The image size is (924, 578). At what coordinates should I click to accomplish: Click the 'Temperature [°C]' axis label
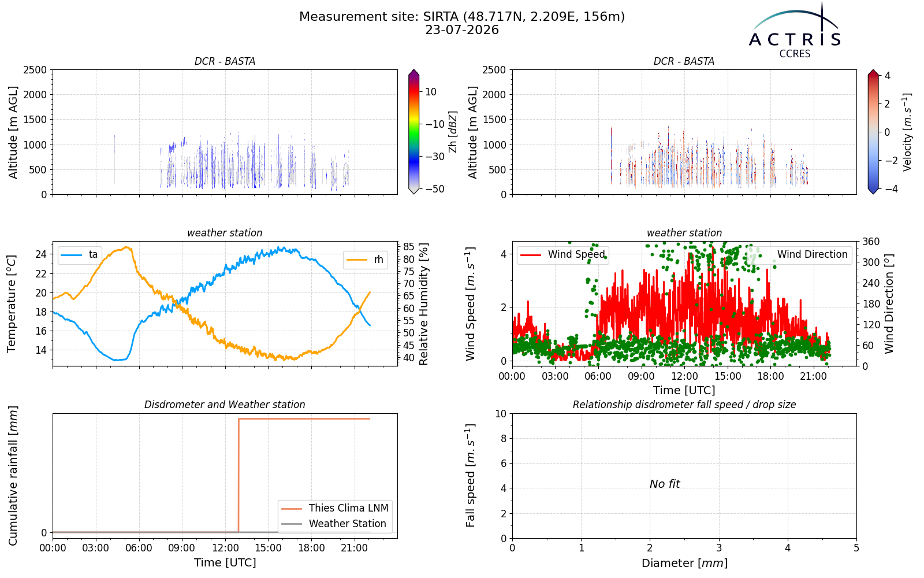(12, 303)
